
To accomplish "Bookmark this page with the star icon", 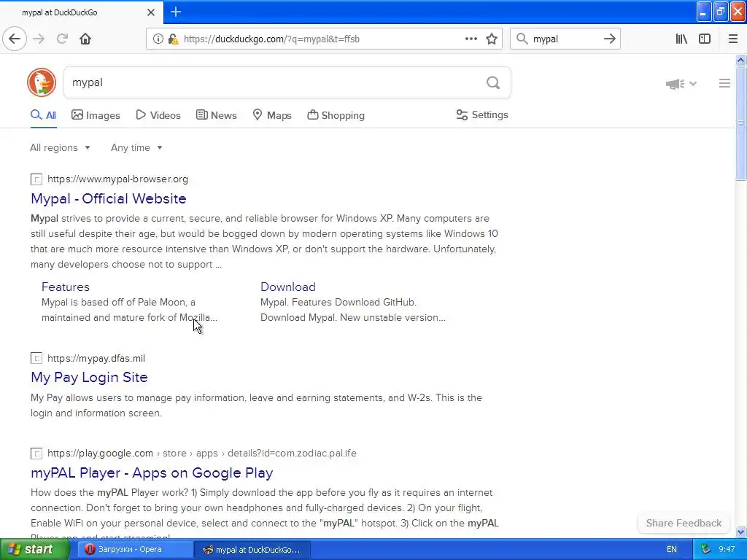I will pyautogui.click(x=492, y=39).
